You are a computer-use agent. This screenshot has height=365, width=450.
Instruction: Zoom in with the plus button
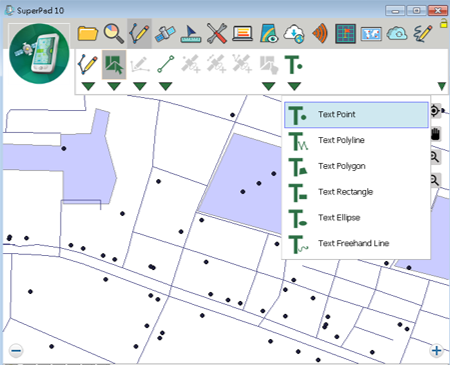click(x=436, y=351)
